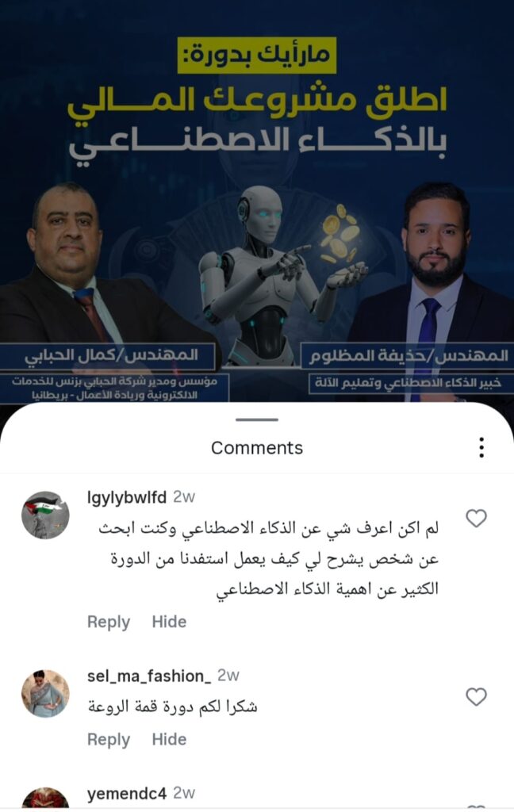Viewport: 514px width, 812px height.
Task: Tap the lgylybwlfd username
Action: (127, 498)
